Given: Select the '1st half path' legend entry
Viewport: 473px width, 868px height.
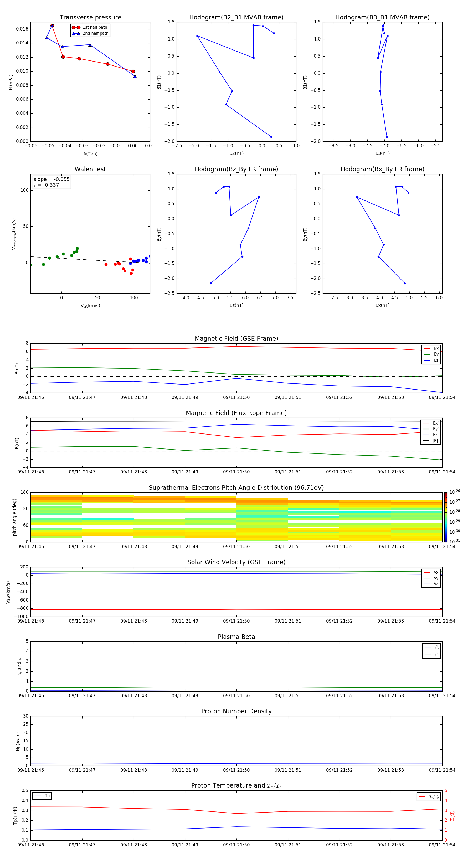Looking at the screenshot, I should 90,27.
